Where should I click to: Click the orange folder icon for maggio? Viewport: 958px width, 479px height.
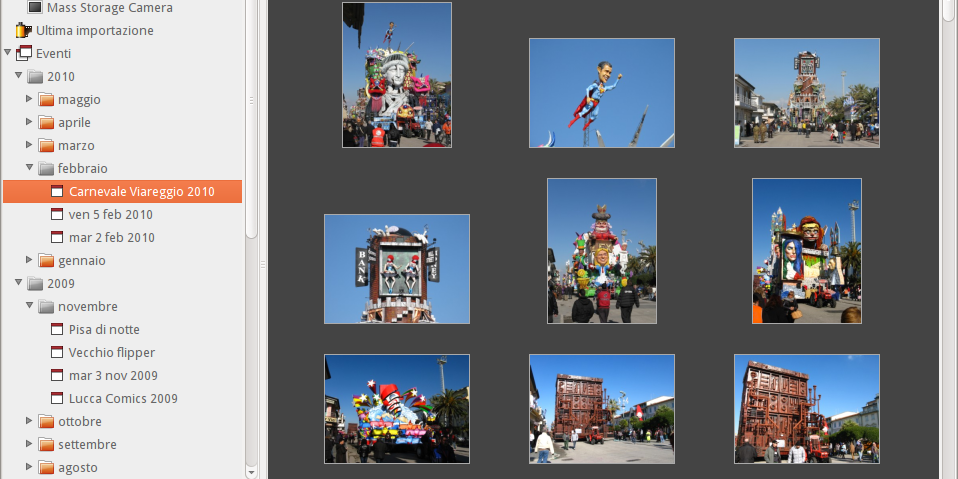(46, 100)
